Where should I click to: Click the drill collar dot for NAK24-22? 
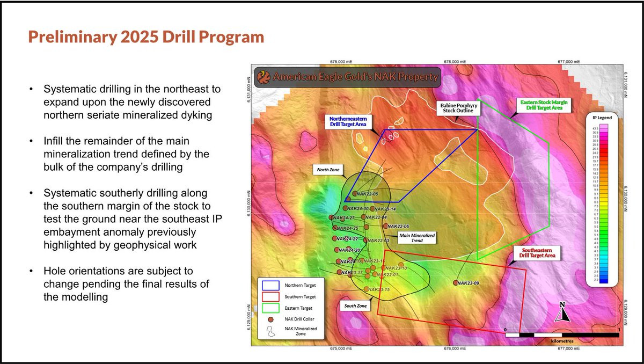click(335, 238)
